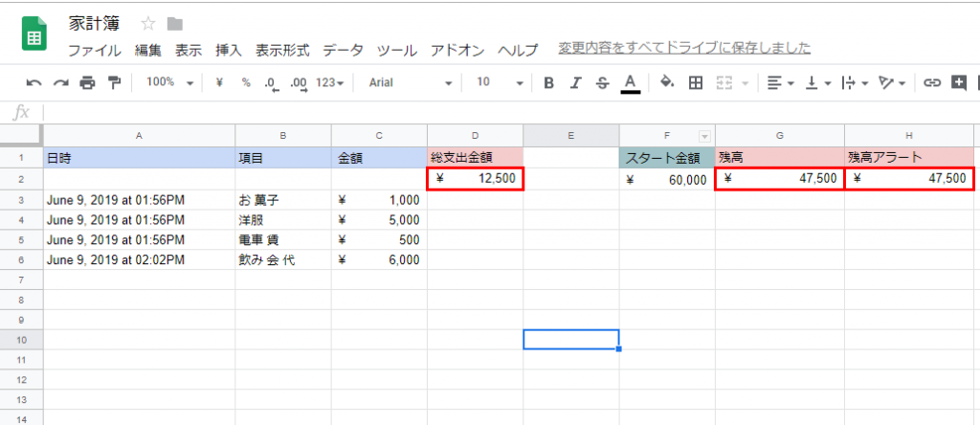Select the ¥ 6,000 amount cell
The image size is (980, 425).
[x=379, y=260]
